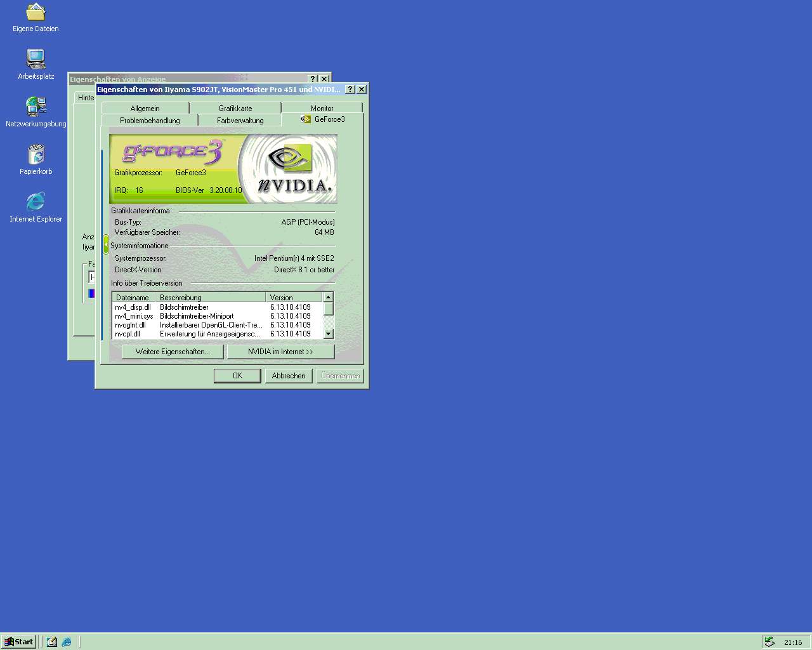
Task: Click the BIOS version 3.20.00.10 value
Action: (x=226, y=190)
